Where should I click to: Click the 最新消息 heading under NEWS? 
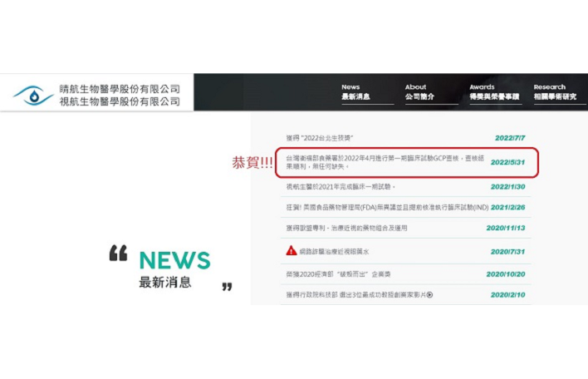point(165,282)
